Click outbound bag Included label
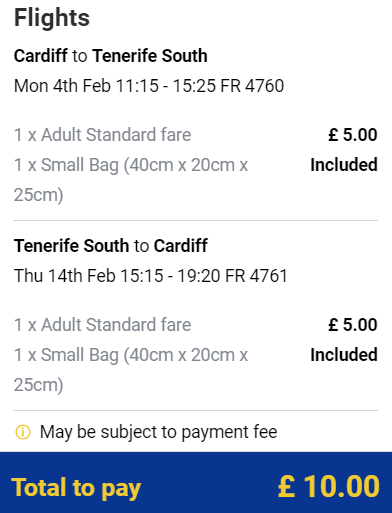 pyautogui.click(x=344, y=165)
